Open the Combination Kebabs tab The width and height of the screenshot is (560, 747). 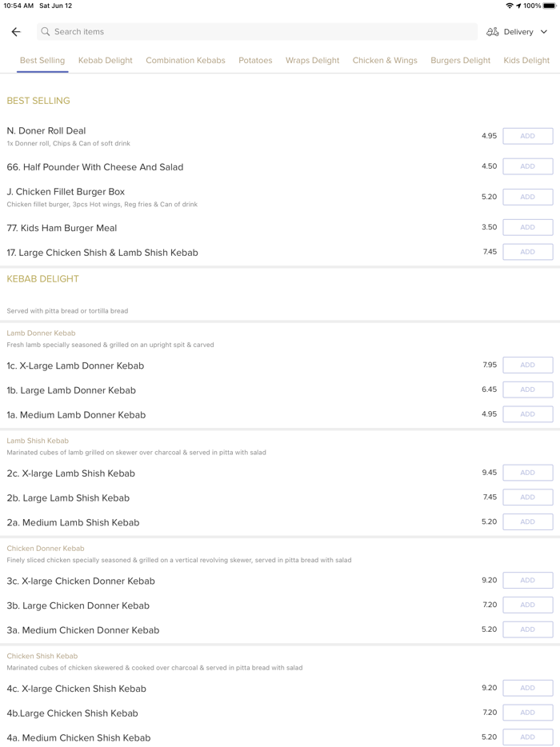186,60
